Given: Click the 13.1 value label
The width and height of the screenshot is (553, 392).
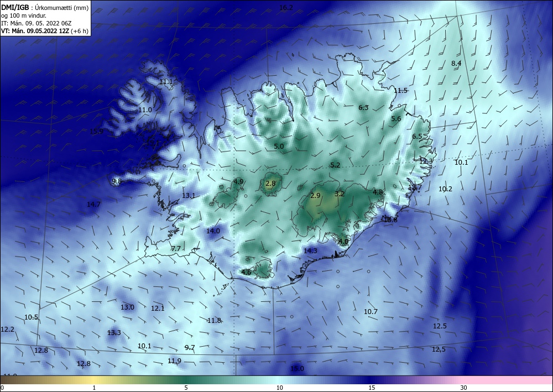Looking at the screenshot, I should coord(189,196).
